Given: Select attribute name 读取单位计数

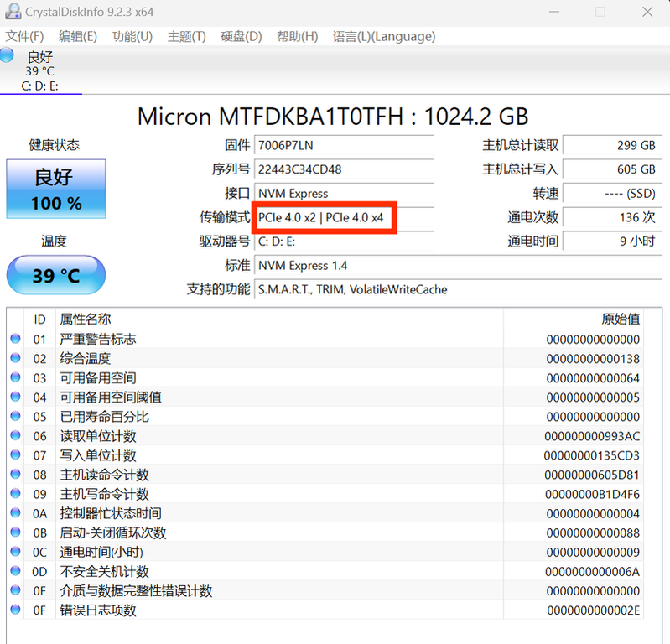Looking at the screenshot, I should (98, 436).
